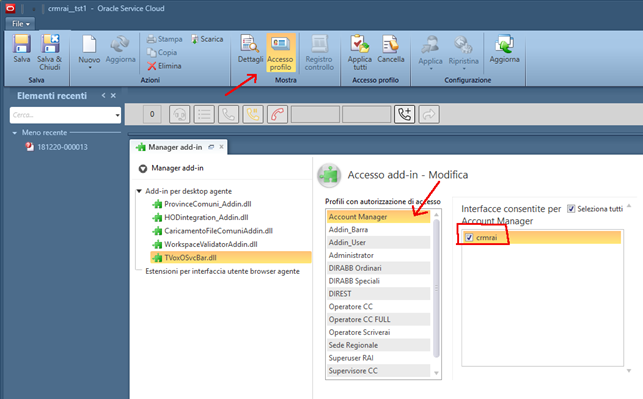The height and width of the screenshot is (399, 643).
Task: Click the add call plus icon
Action: tap(404, 114)
